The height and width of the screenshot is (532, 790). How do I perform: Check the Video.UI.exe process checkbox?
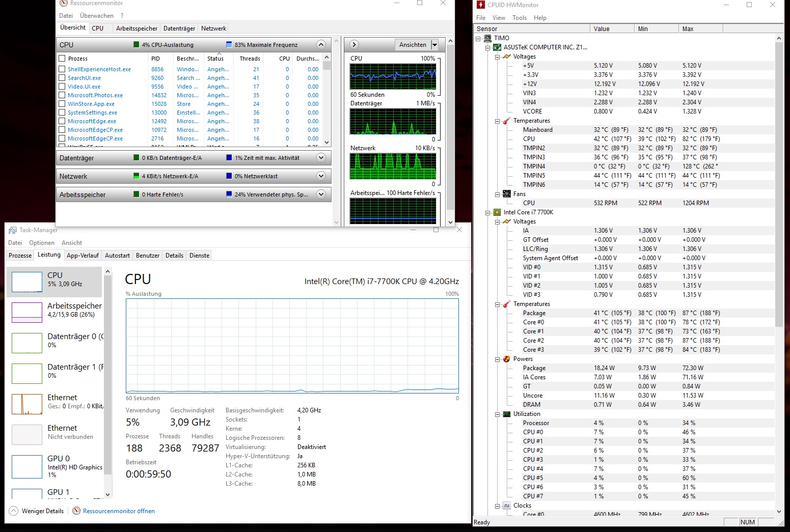click(x=62, y=87)
